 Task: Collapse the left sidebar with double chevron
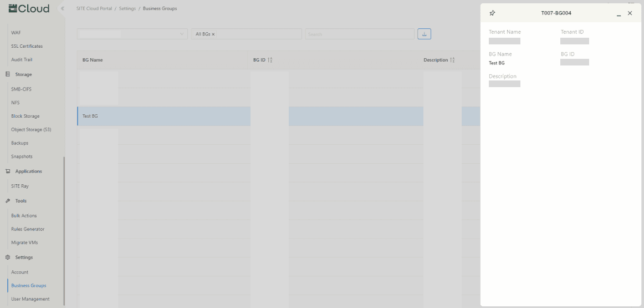tap(62, 8)
